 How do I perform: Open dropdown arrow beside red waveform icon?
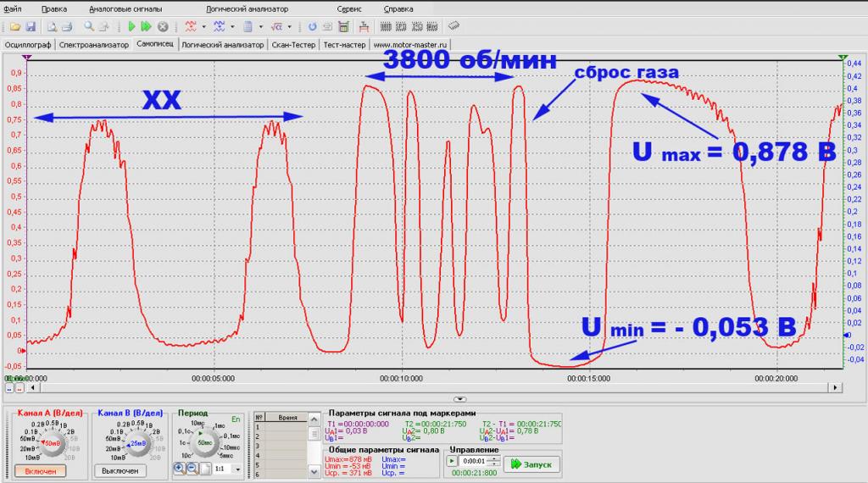coord(204,27)
